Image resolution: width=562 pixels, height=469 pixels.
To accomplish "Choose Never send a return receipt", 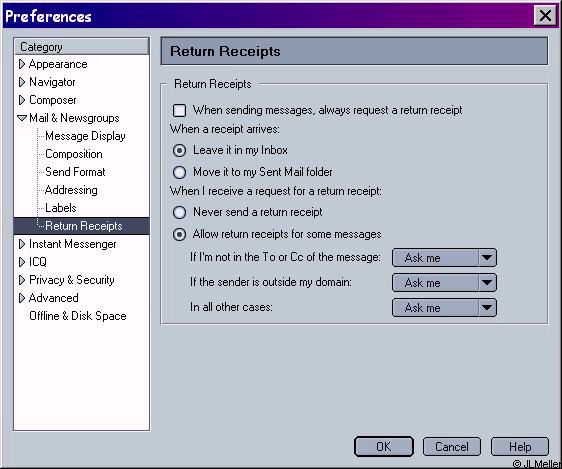I will (x=179, y=212).
